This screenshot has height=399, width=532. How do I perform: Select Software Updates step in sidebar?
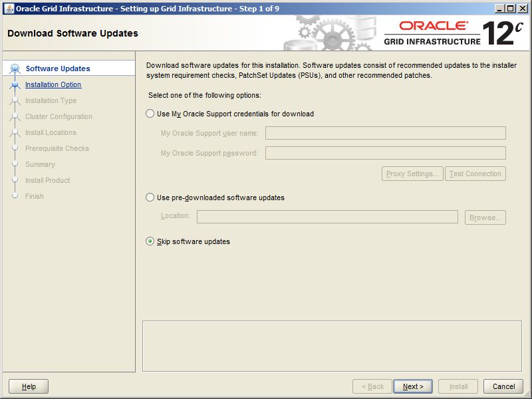pyautogui.click(x=58, y=68)
